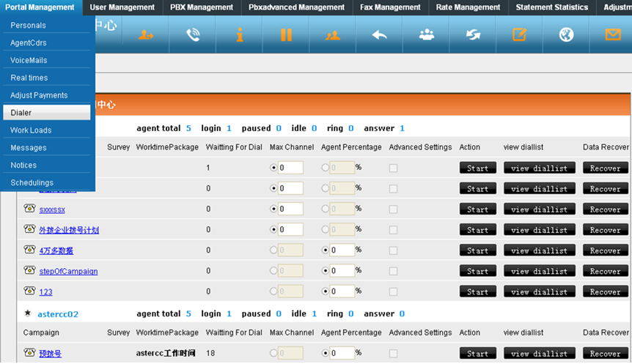This screenshot has height=364, width=632.
Task: Click Agent Percentage input field for 123
Action: 342,291
